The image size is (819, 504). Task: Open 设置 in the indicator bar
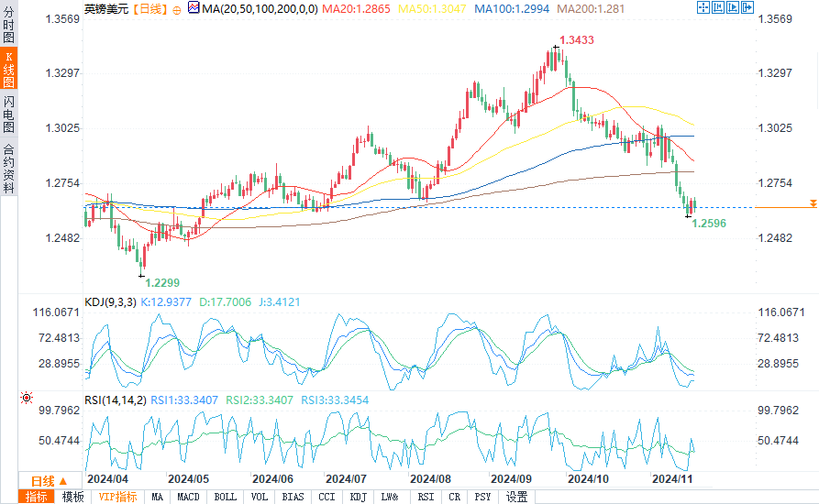point(517,497)
